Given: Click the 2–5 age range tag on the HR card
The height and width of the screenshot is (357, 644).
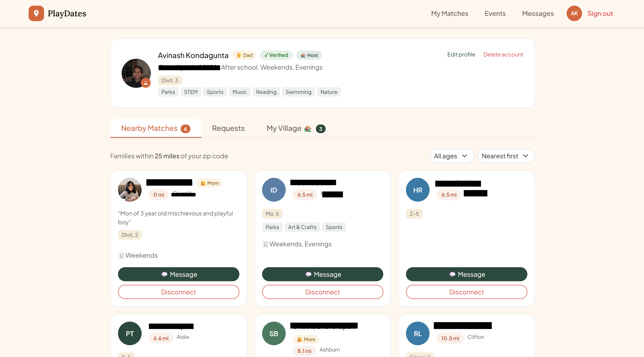Looking at the screenshot, I should 414,214.
